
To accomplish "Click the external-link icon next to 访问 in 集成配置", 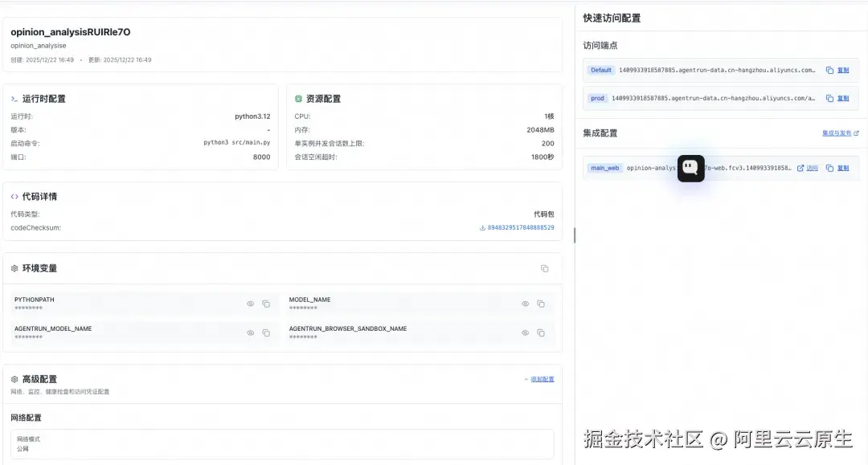I will click(801, 168).
